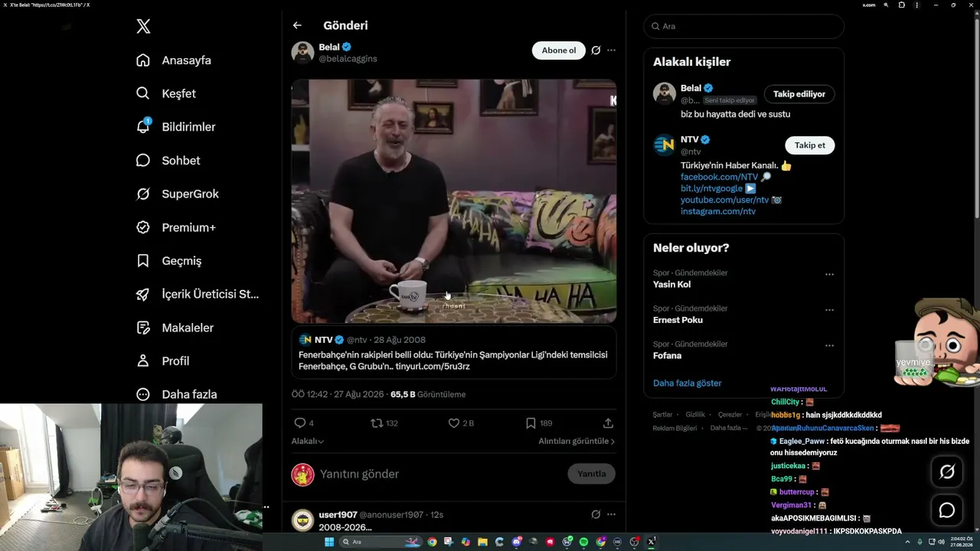Click the repost icon with 132 reposts
This screenshot has height=551, width=980.
pos(377,423)
